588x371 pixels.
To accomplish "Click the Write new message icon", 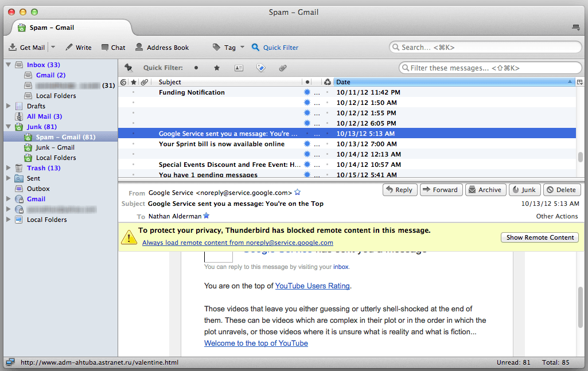I will (x=69, y=48).
